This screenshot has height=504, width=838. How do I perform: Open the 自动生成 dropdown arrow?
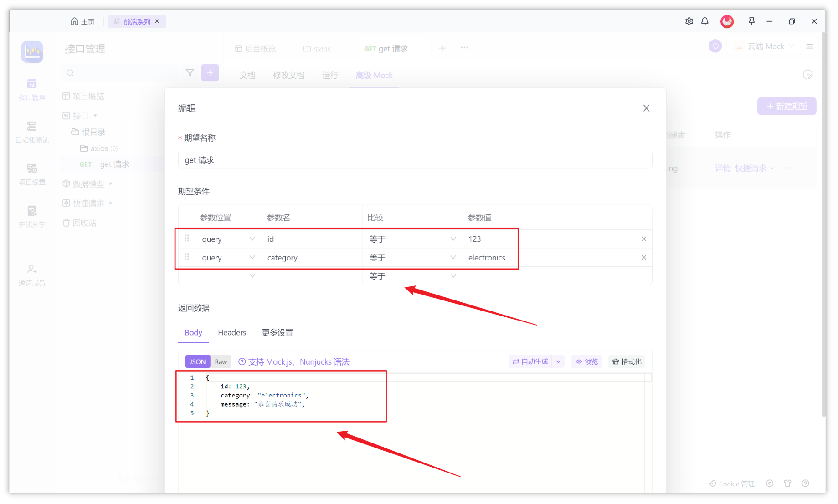[558, 361]
